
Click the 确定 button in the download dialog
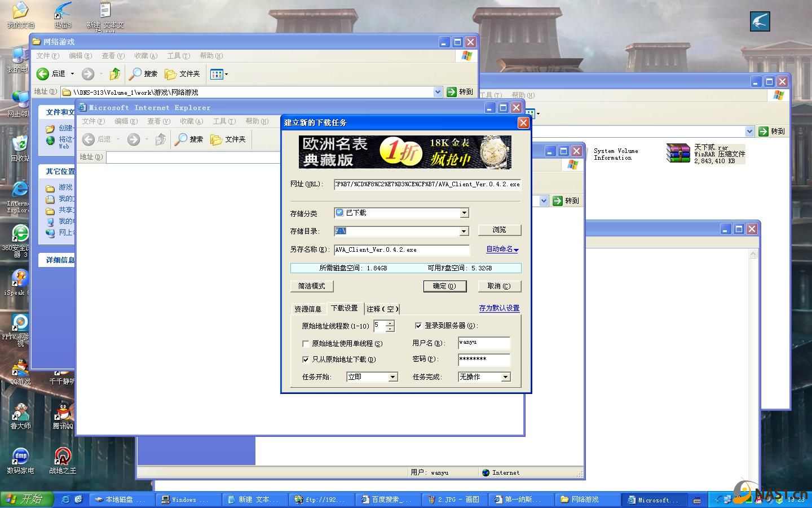coord(444,286)
